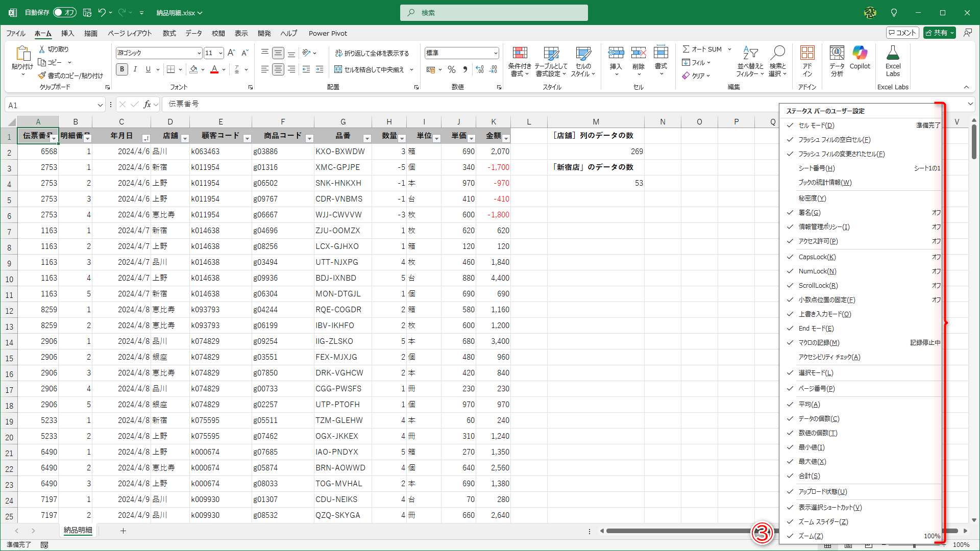Click the Copilot icon in the ribbon
Viewport: 980px width, 551px height.
coord(860,54)
